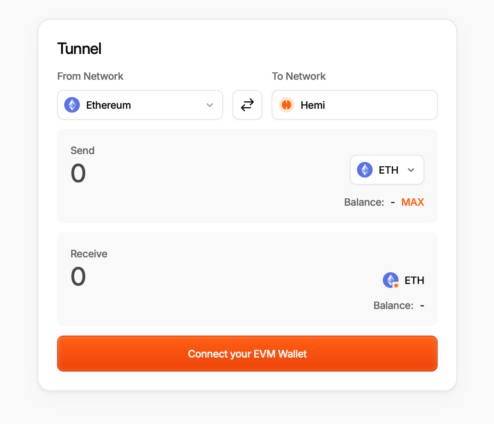This screenshot has width=494, height=424.
Task: Open the ETH token dropdown chevron
Action: (411, 170)
